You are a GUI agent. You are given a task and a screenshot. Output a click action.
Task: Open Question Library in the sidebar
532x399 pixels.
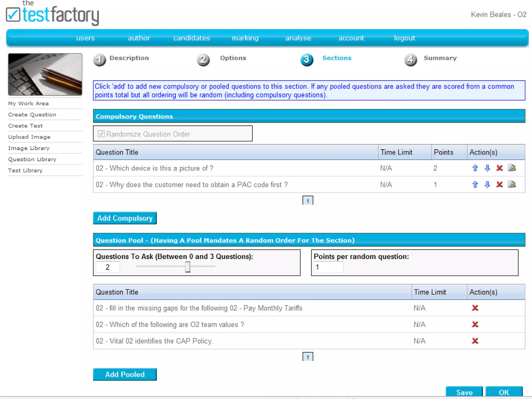(x=32, y=159)
